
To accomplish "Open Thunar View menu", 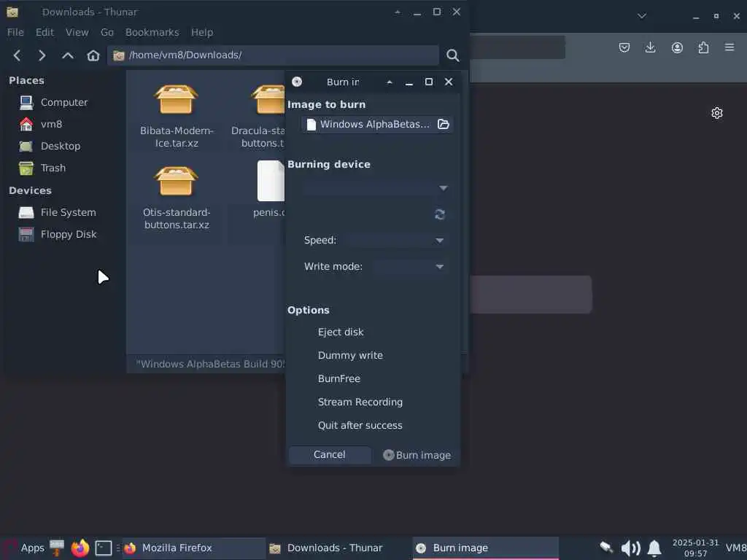I will (x=77, y=32).
